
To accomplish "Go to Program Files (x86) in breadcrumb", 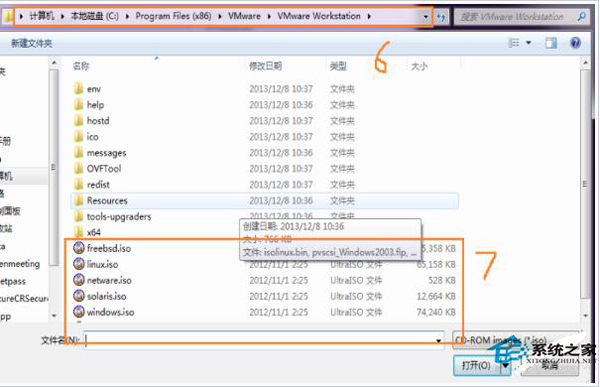I will (173, 16).
